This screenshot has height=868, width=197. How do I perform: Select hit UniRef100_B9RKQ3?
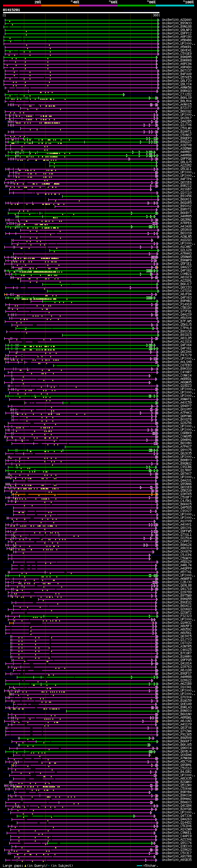177,91
